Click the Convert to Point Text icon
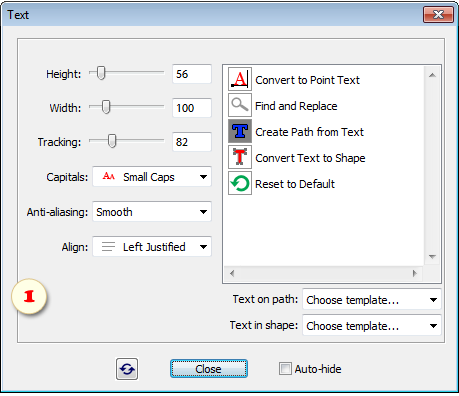459x396 pixels. click(240, 79)
